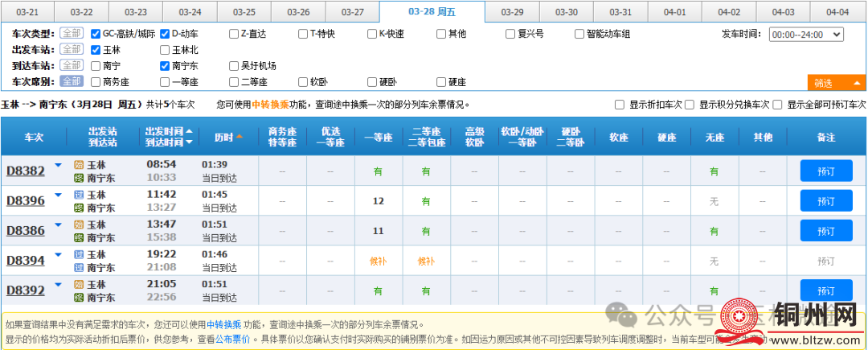
Task: Check the 二等座 seat class filter
Action: tap(234, 82)
